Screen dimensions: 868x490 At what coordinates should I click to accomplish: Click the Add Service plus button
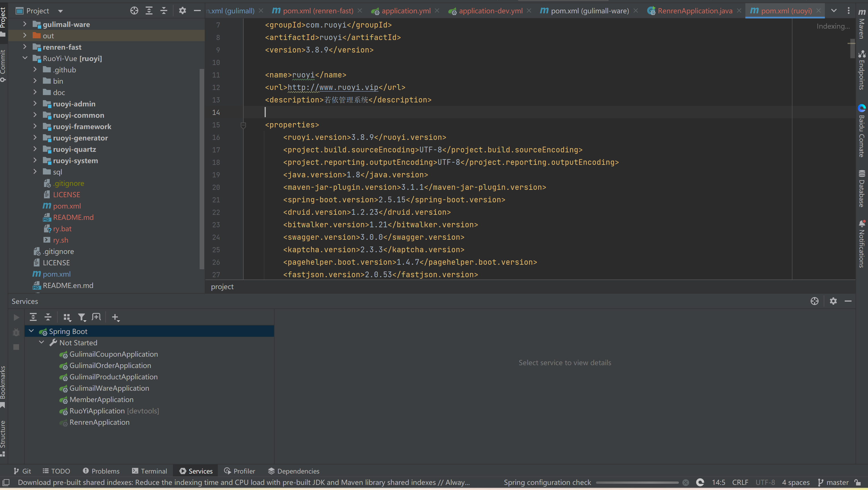(x=115, y=317)
